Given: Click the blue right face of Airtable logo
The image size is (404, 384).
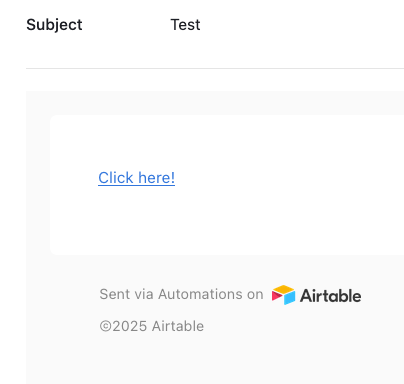Looking at the screenshot, I should click(290, 298).
